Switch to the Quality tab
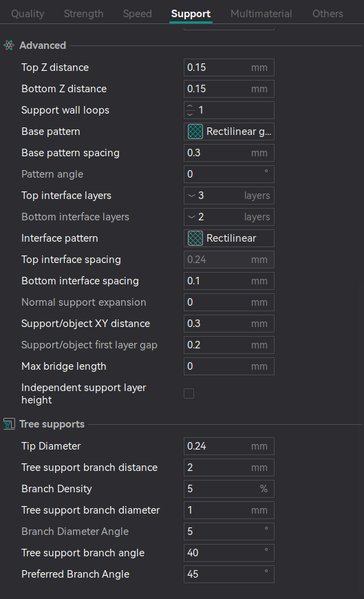This screenshot has height=599, width=364. [x=28, y=14]
